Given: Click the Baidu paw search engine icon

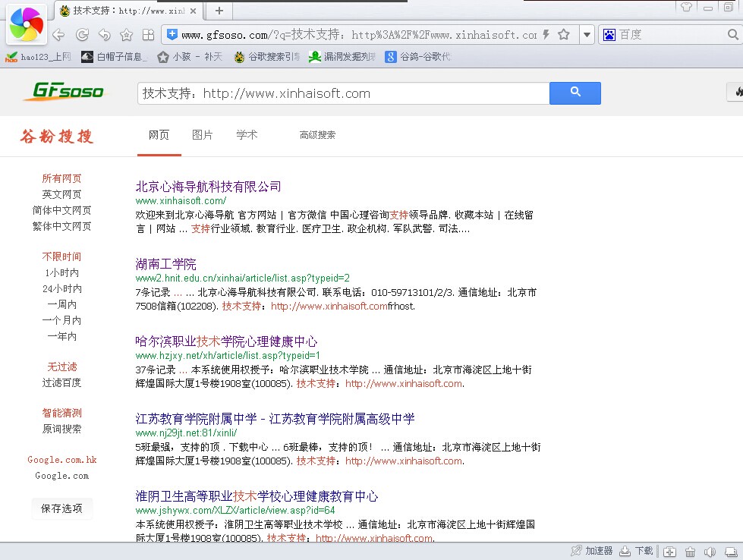Looking at the screenshot, I should 609,35.
